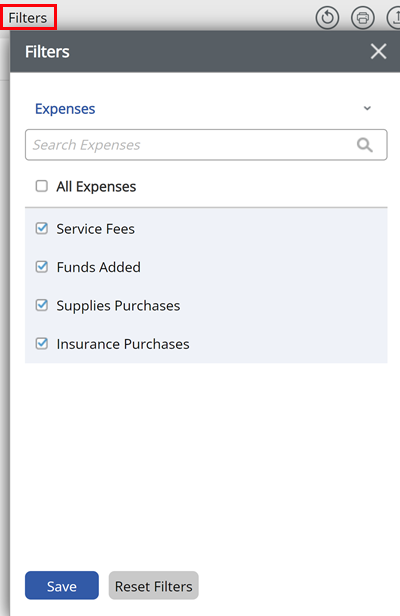Uncheck the Funds Added checkbox
This screenshot has height=616, width=400.
42,267
